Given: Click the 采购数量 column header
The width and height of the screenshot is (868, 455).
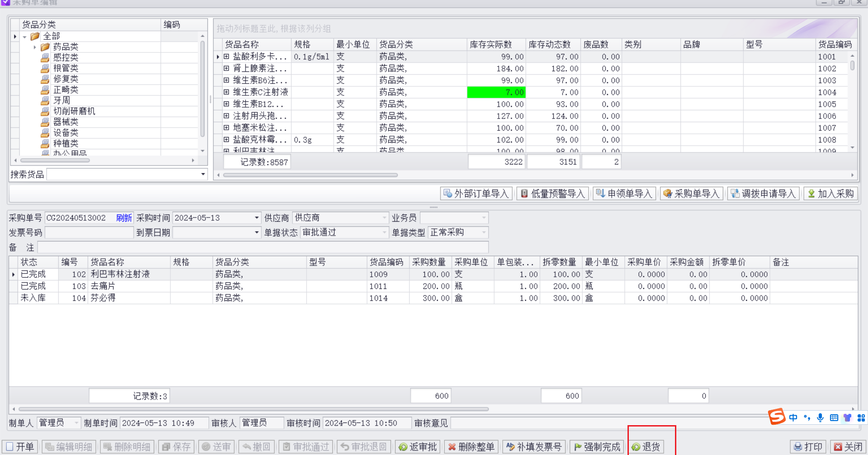Looking at the screenshot, I should 429,262.
